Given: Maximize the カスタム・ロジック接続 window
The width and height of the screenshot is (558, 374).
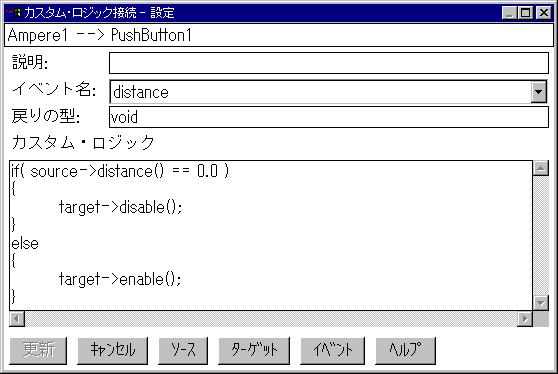Looking at the screenshot, I should (x=526, y=13).
